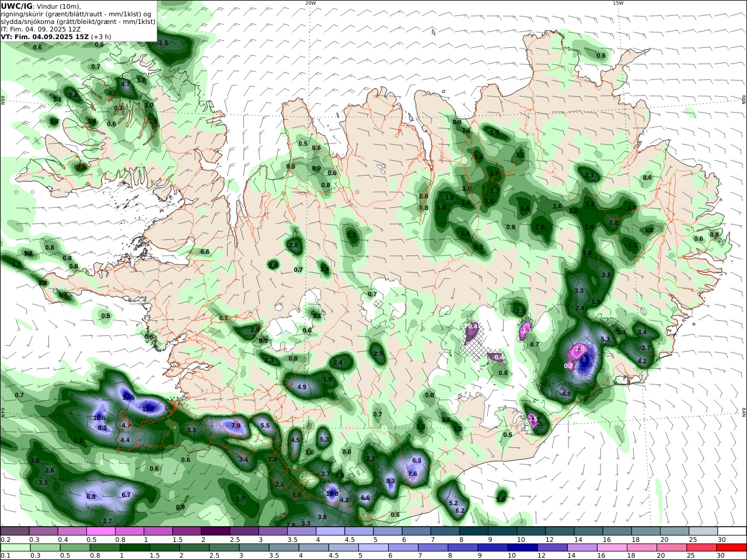Pick the darkest purple swatch at 2 in sleet/snow legend
The image size is (747, 560).
tap(215, 531)
